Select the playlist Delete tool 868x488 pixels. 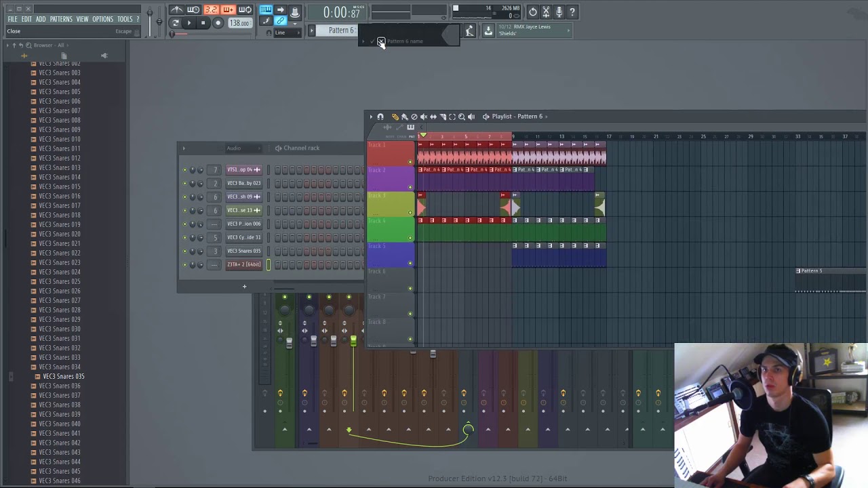[x=414, y=117]
